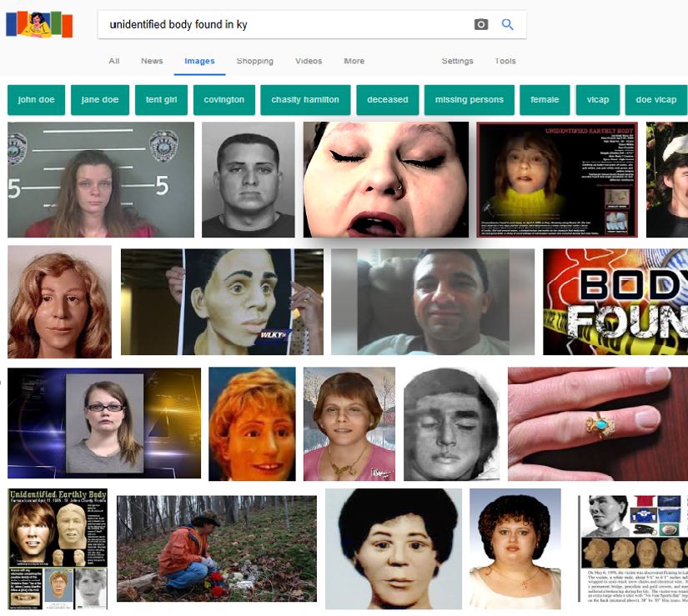
Task: Click the blue magnifier search icon
Action: (x=508, y=24)
